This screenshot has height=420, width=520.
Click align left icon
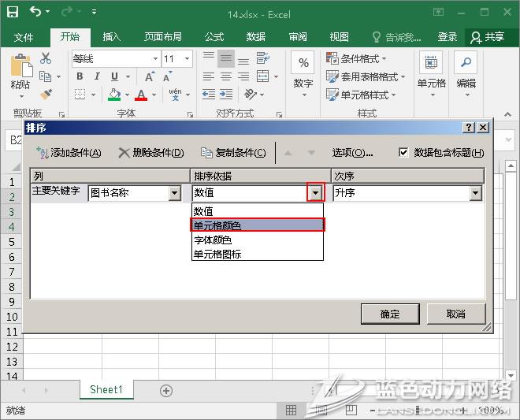pos(209,76)
